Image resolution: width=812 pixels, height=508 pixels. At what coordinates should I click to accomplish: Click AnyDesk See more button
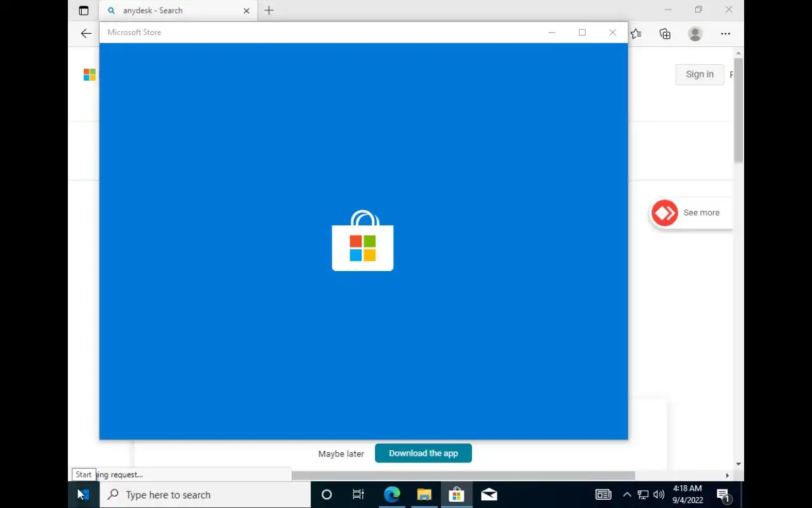(x=691, y=213)
